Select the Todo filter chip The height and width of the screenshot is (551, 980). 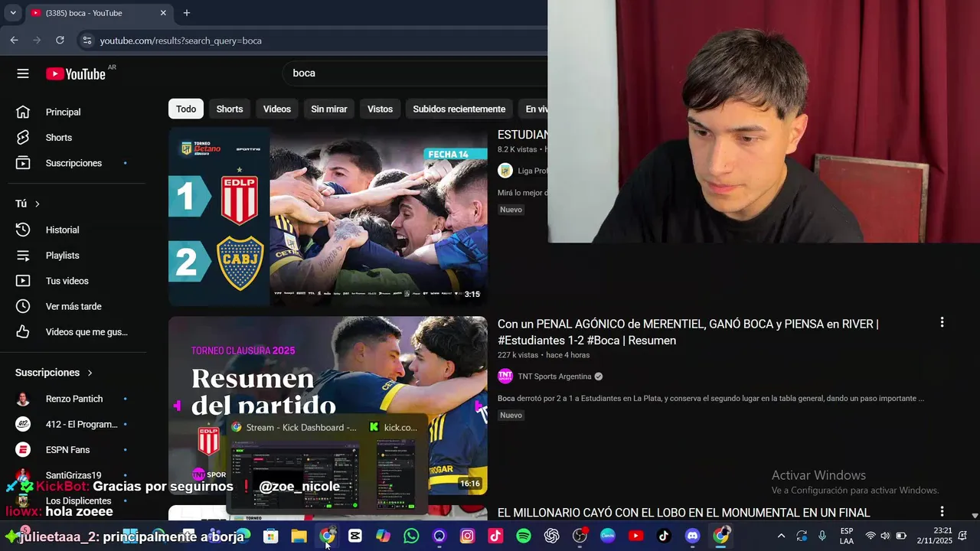coord(186,109)
